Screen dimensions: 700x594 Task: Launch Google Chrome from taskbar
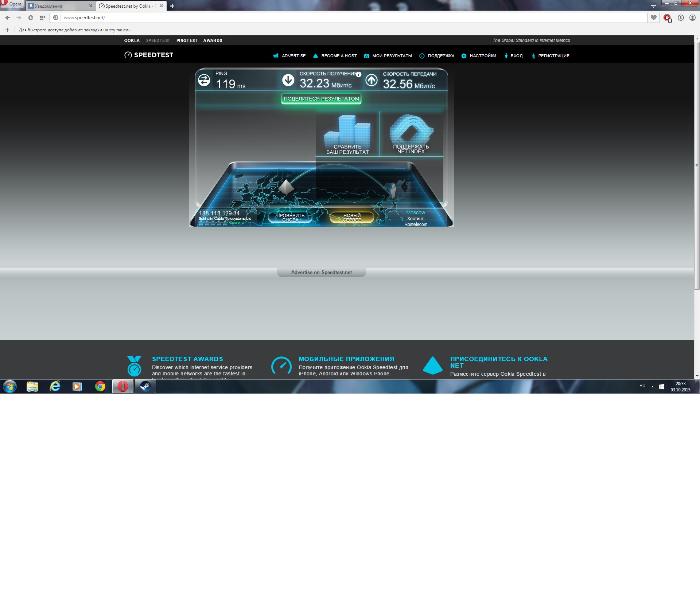[x=100, y=386]
